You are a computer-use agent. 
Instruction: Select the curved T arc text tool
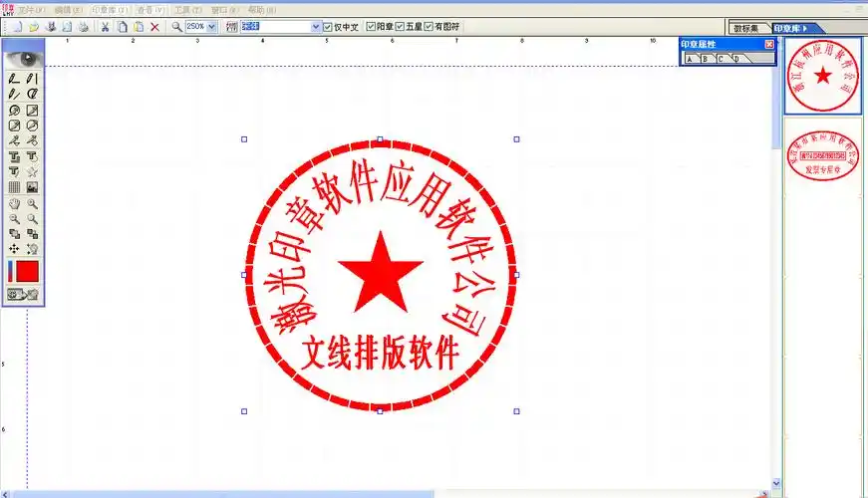32,157
